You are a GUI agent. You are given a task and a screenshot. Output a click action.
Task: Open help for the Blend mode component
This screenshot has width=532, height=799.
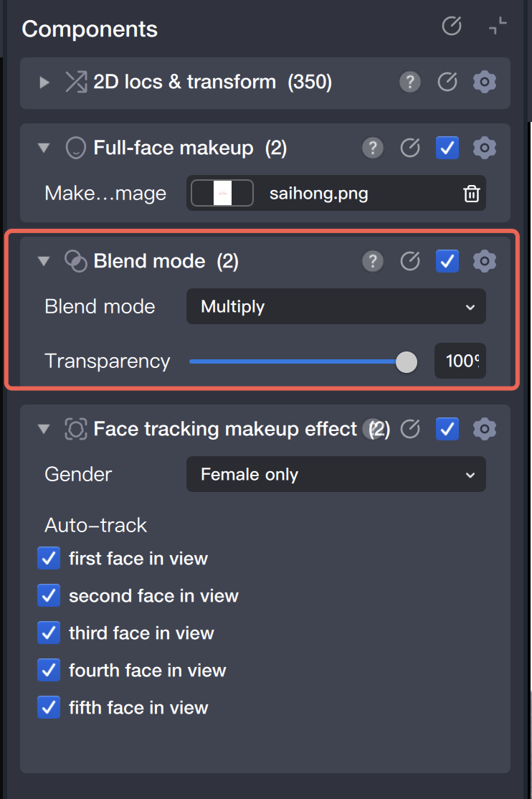click(372, 261)
